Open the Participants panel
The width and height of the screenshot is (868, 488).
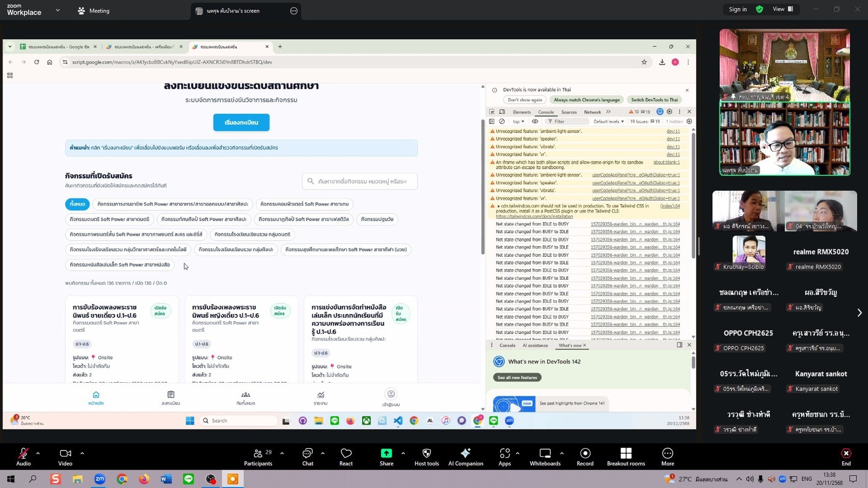click(x=258, y=453)
